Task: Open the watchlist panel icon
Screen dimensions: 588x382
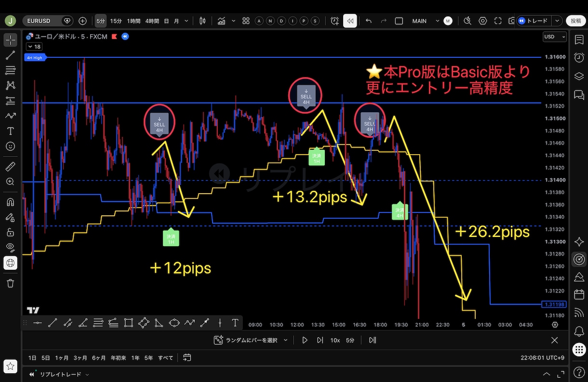Action: tap(579, 40)
